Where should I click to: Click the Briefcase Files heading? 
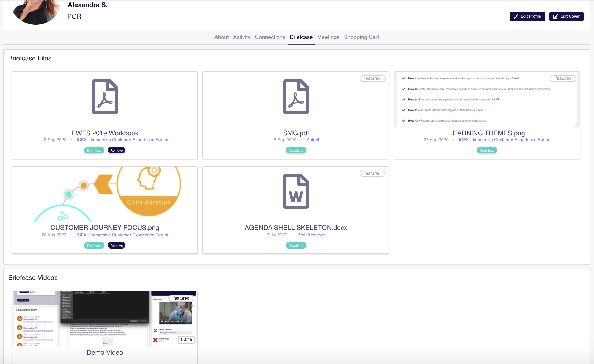coord(30,58)
